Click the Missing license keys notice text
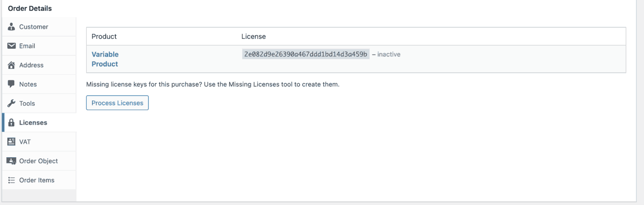644x205 pixels. (213, 84)
